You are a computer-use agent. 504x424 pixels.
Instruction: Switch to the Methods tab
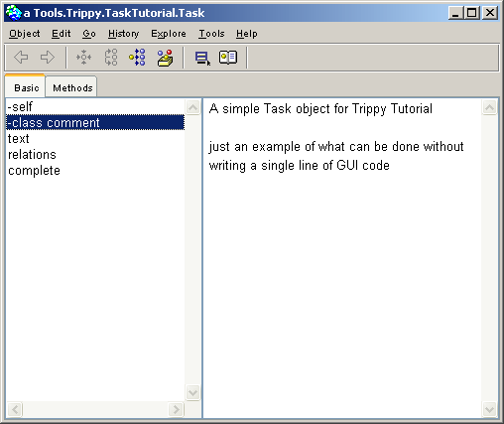pyautogui.click(x=72, y=87)
